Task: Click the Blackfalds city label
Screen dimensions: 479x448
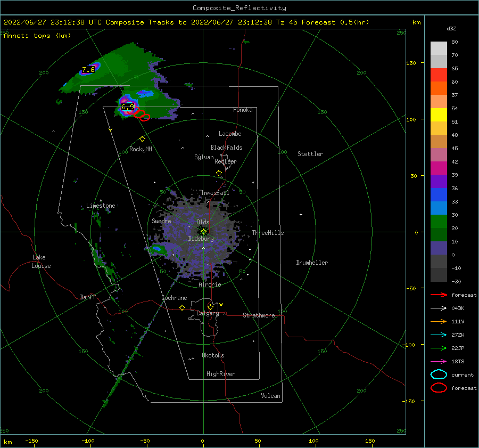Action: point(226,148)
